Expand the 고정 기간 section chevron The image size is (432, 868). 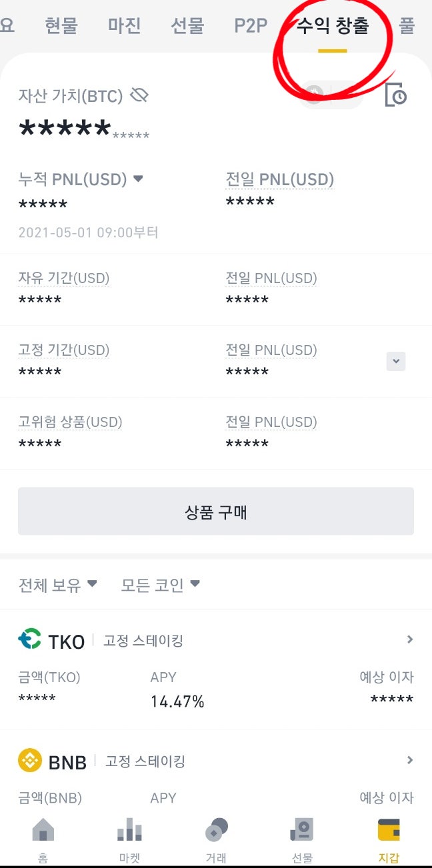tap(396, 360)
